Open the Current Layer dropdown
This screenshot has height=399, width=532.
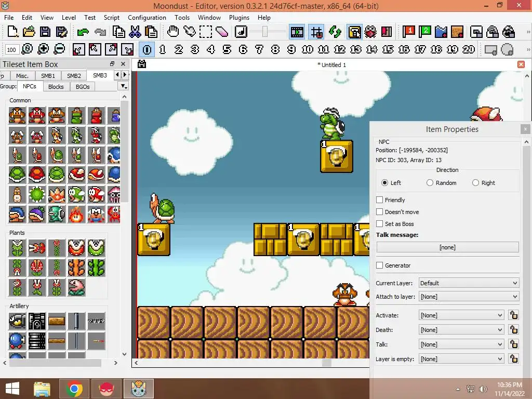[469, 283]
